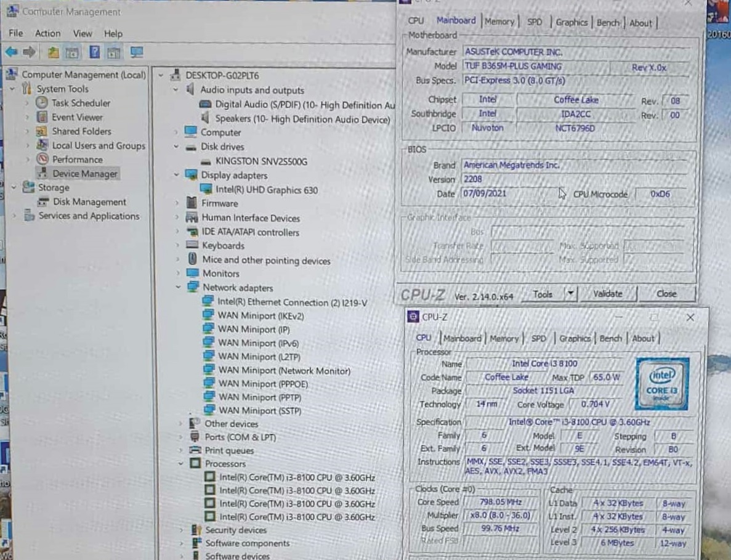Collapse the DESKTOP-G02PLT6 root node
Viewport: 731px width, 560px height.
[x=161, y=75]
